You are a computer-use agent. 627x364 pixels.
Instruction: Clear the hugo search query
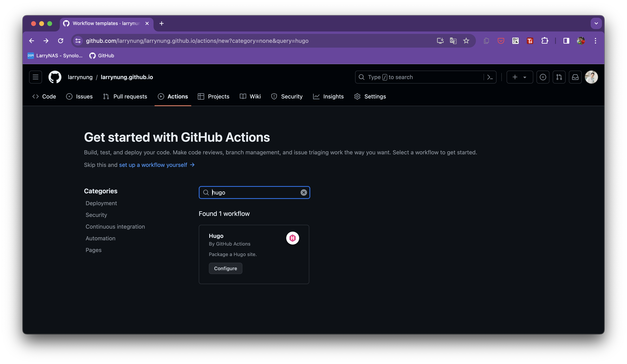304,192
